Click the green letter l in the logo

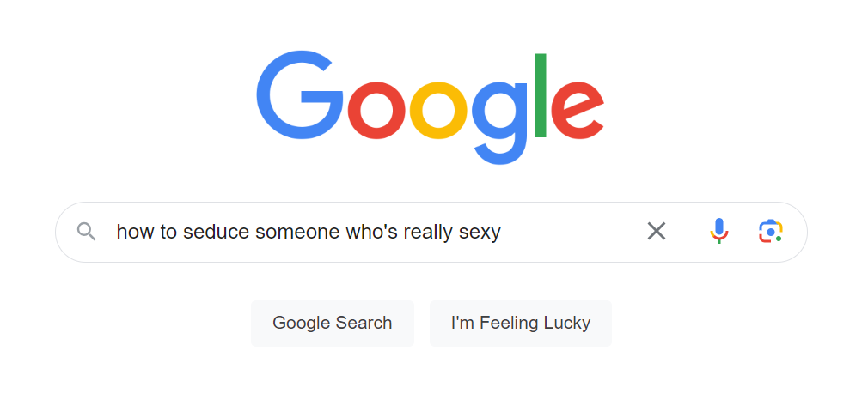tap(541, 95)
